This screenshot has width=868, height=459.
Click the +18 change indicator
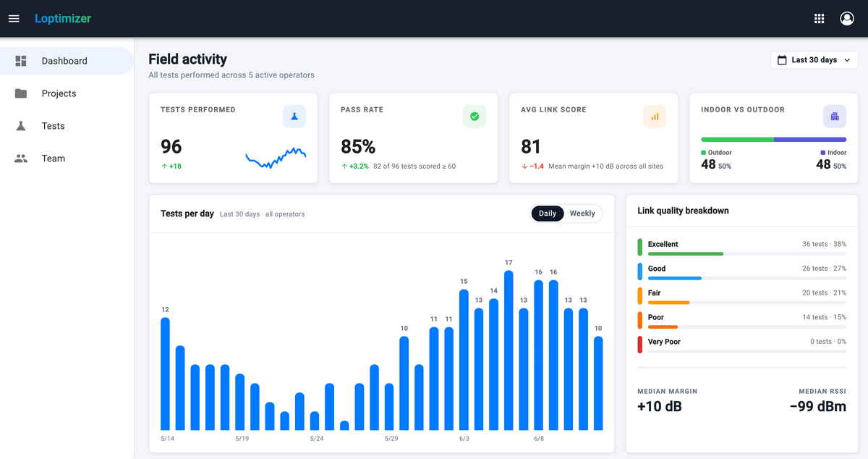171,167
